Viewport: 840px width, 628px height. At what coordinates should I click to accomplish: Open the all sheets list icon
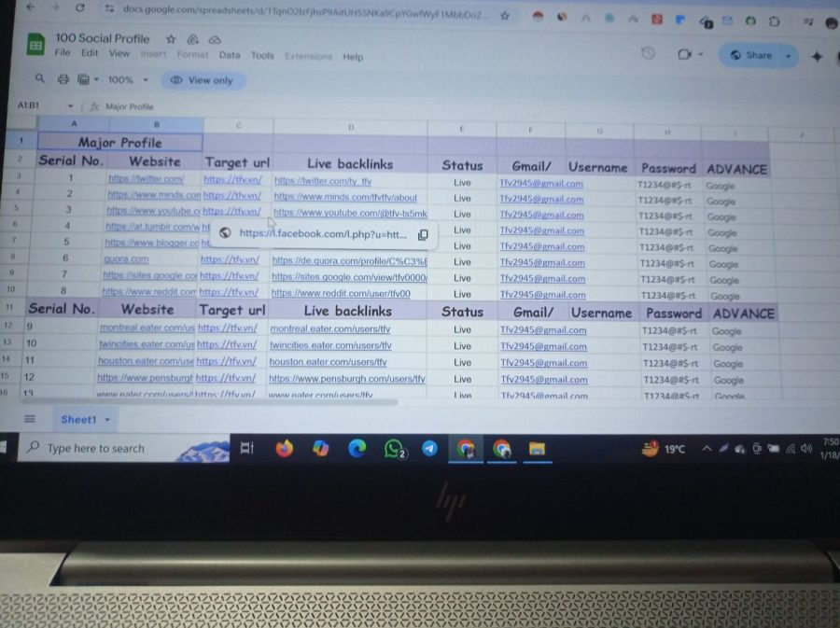coord(30,419)
